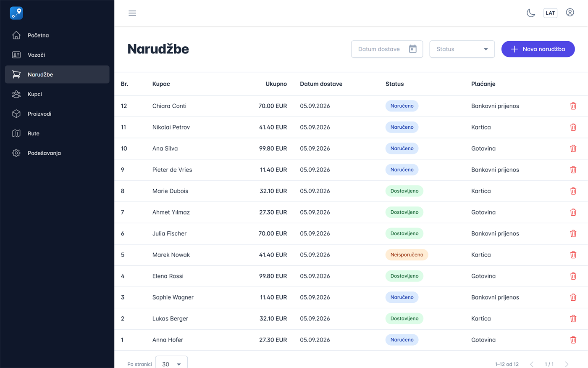Click the Nova narudžba button
This screenshot has width=588, height=368.
tap(538, 49)
